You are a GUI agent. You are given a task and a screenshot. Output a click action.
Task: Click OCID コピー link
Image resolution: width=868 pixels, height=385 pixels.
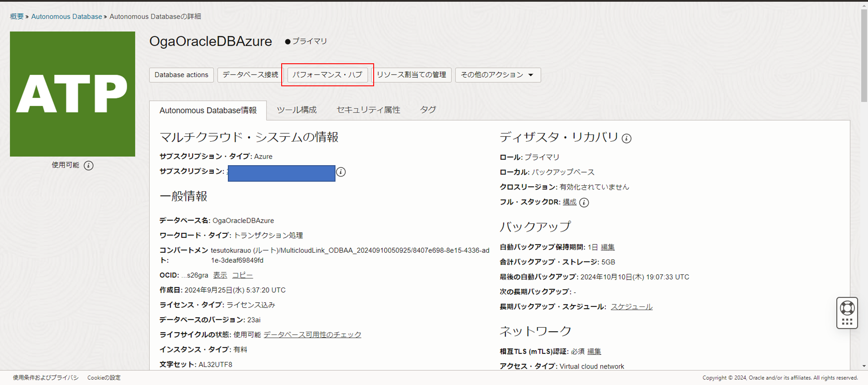tap(242, 275)
